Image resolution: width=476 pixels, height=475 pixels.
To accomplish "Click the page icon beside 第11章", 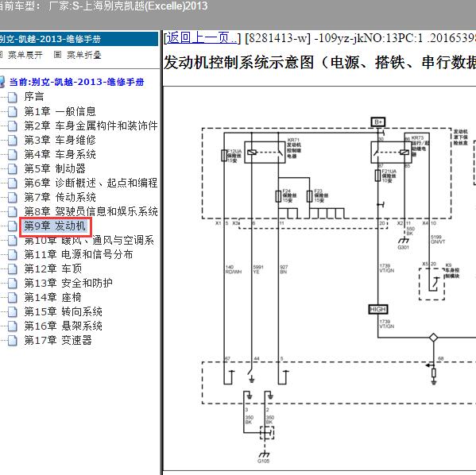I will coord(13,255).
